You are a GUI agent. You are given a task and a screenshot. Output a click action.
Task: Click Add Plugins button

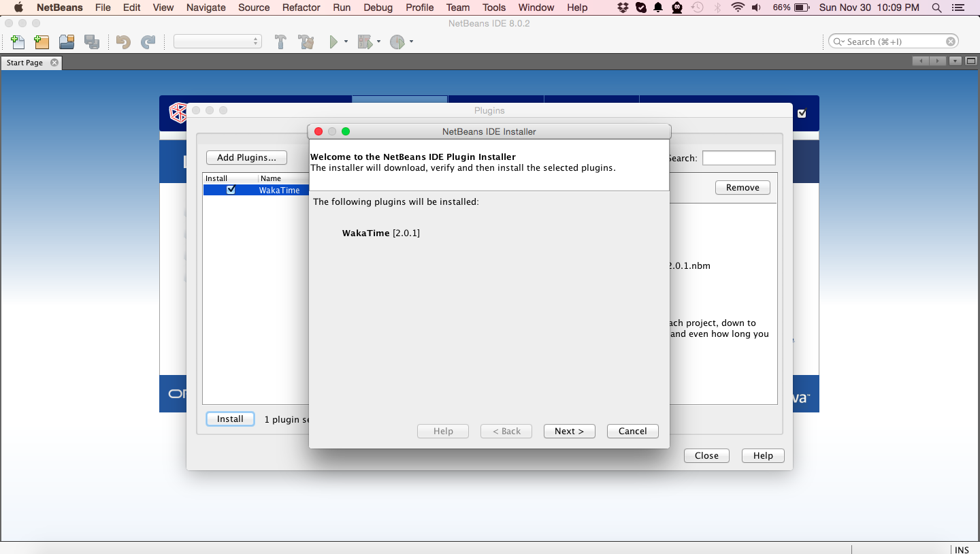[x=246, y=158]
